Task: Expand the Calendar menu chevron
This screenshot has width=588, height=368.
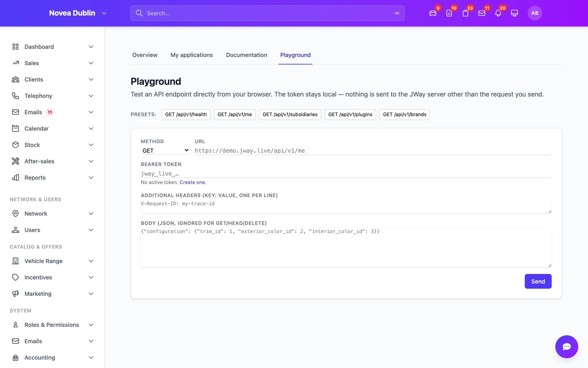Action: click(x=91, y=128)
